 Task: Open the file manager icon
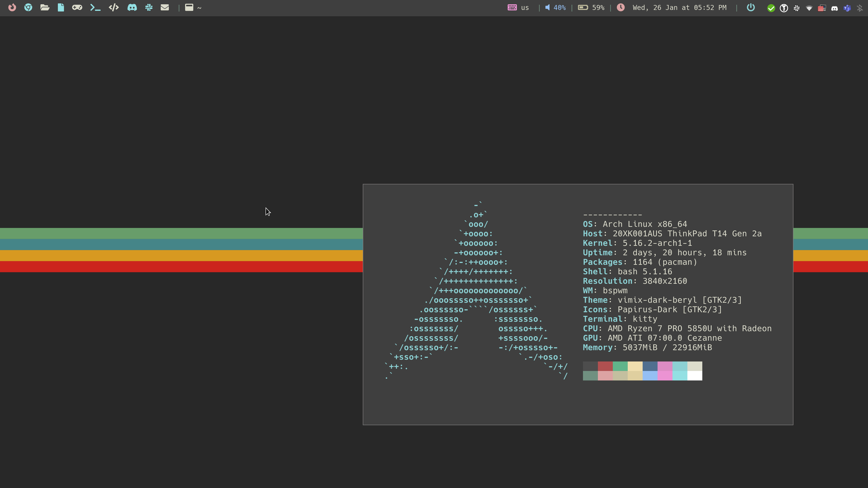click(x=45, y=7)
